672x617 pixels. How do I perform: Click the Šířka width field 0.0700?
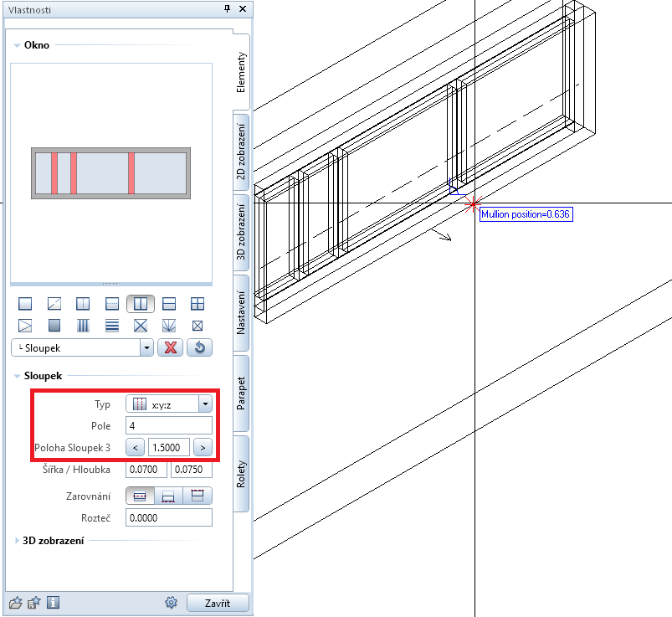click(x=146, y=470)
